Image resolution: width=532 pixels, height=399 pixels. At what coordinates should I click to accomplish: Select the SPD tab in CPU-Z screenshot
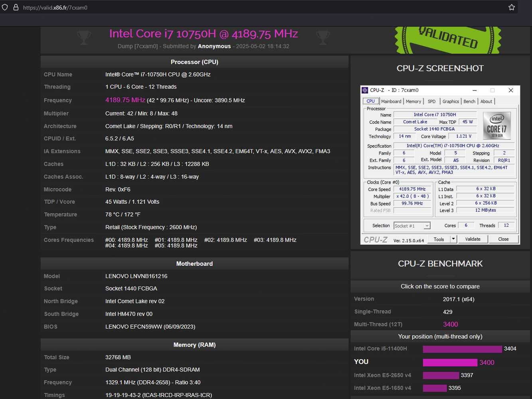point(432,101)
